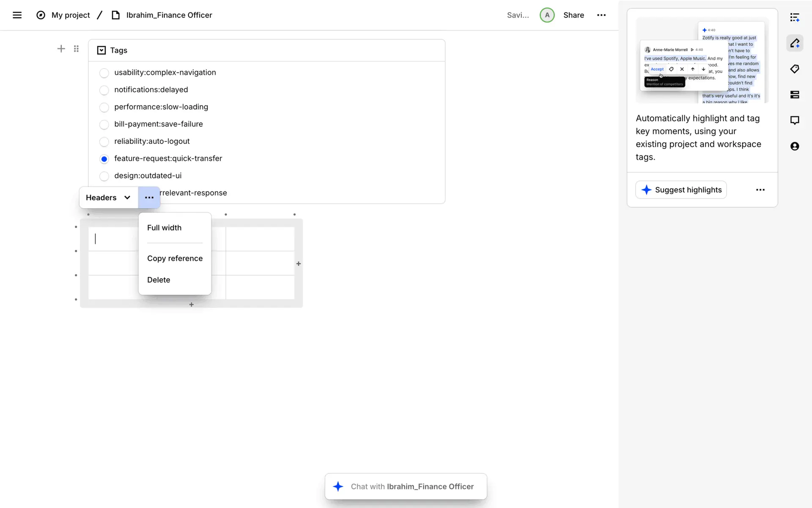Open the comments icon in right sidebar
This screenshot has width=812, height=508.
795,120
